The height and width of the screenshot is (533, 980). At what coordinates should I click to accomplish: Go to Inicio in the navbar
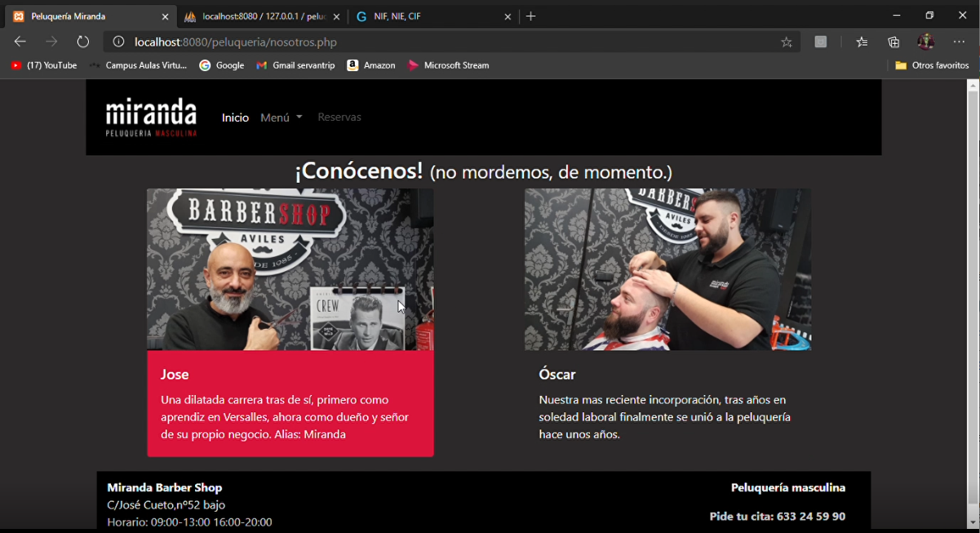pyautogui.click(x=235, y=118)
